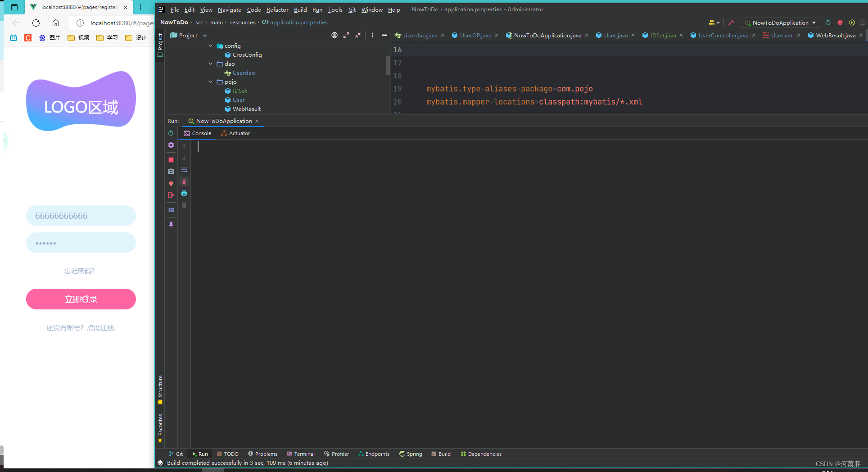Click the up stack trace arrow
The height and width of the screenshot is (472, 868).
184,146
